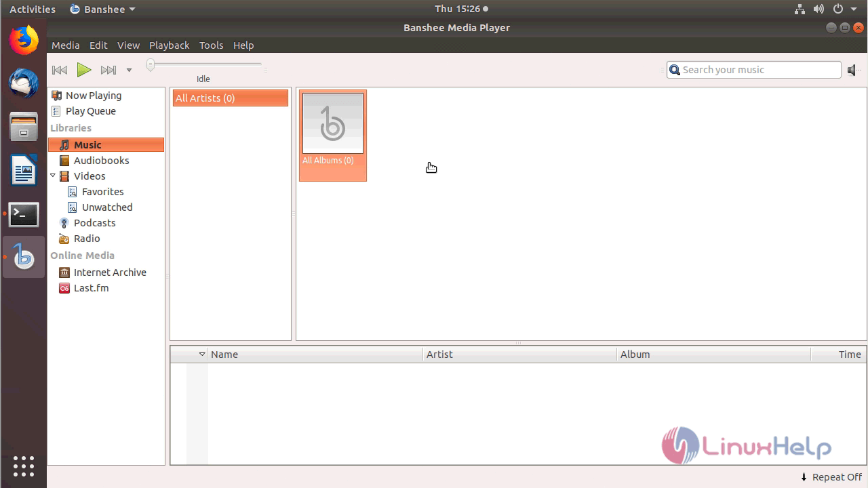Collapse the Videos tree expander
The height and width of the screenshot is (488, 868).
point(53,176)
